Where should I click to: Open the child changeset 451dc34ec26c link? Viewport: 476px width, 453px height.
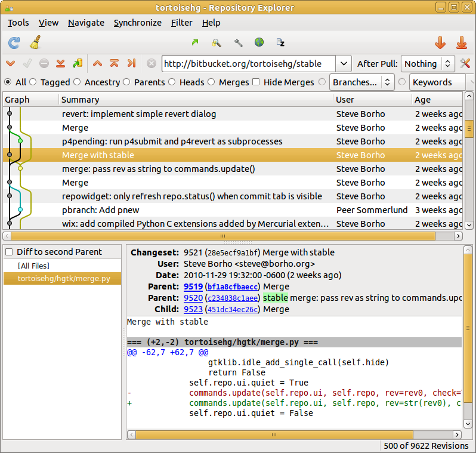tap(233, 309)
